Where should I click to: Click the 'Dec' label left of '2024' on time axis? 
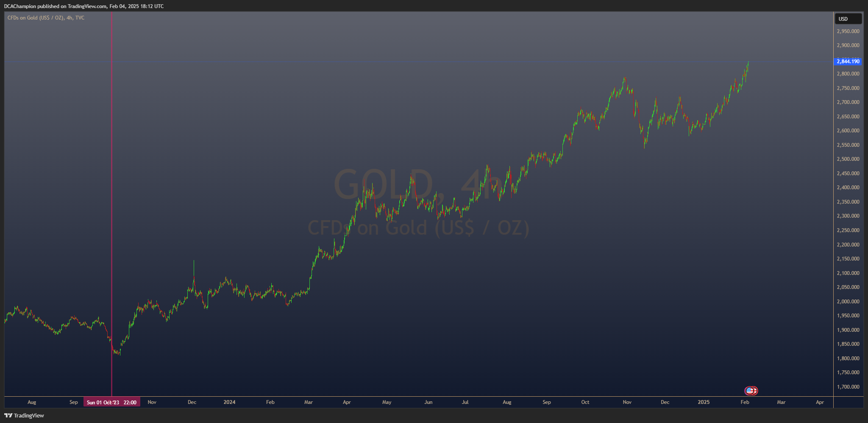192,402
